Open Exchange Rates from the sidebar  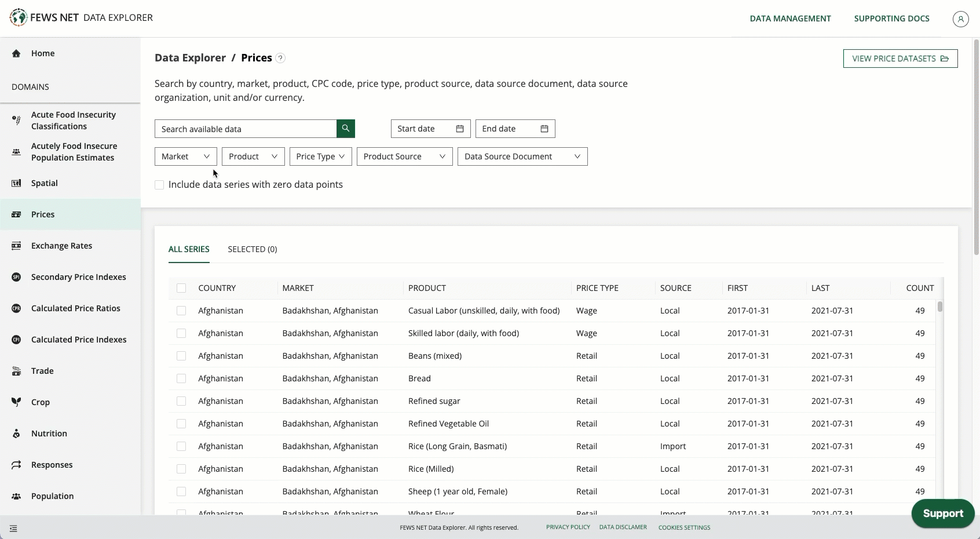pos(61,246)
